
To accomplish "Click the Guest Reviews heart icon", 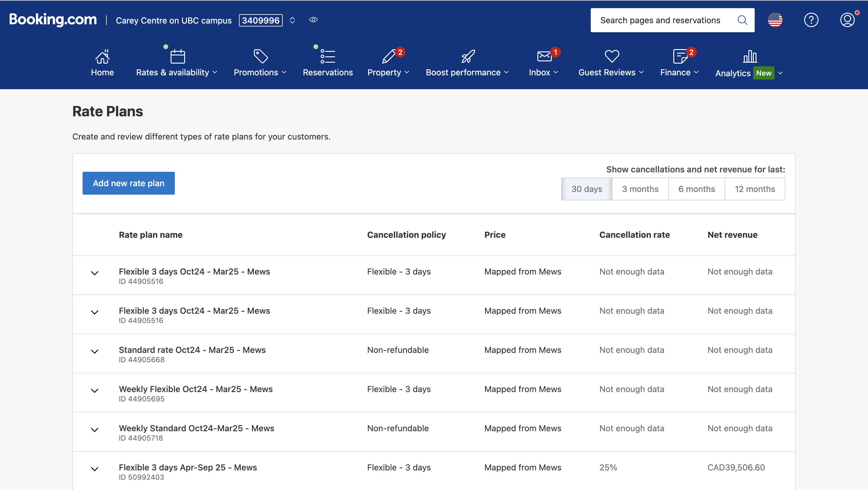I will [612, 56].
